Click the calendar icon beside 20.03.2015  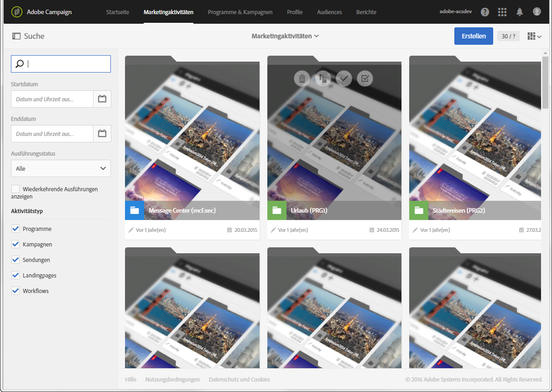(229, 230)
